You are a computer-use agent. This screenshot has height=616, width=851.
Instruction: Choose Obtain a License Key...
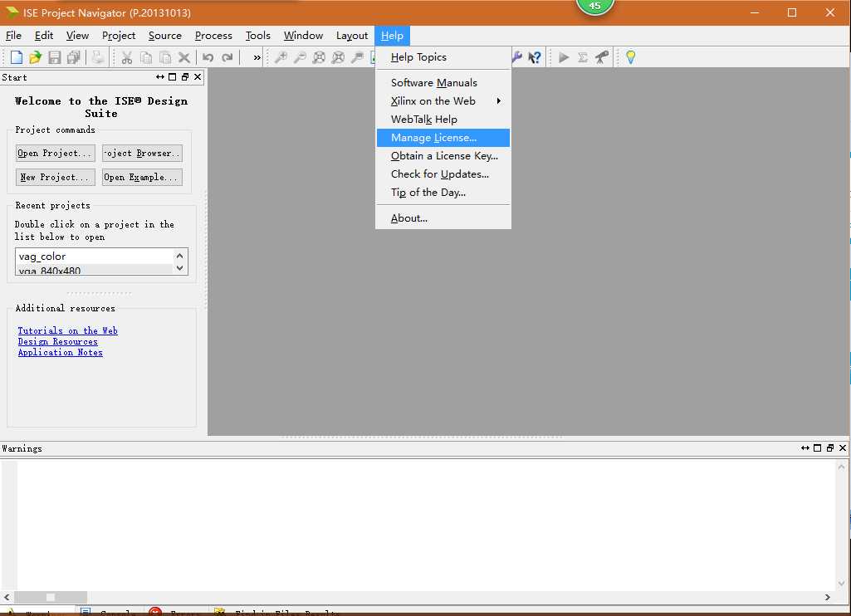[x=443, y=156]
